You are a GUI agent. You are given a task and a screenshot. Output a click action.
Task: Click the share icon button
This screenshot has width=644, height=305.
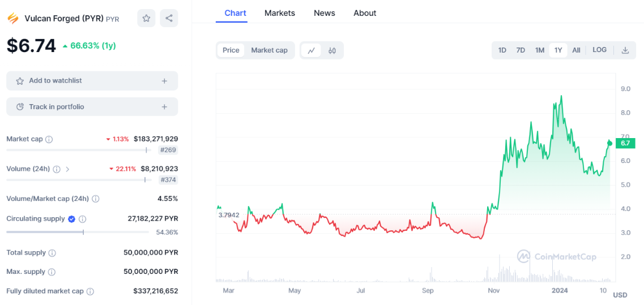(x=169, y=18)
